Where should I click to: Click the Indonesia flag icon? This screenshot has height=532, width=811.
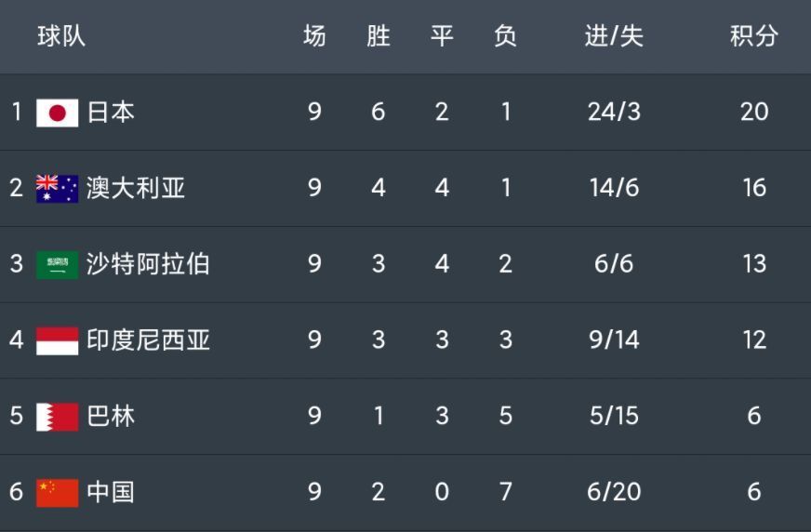[58, 340]
